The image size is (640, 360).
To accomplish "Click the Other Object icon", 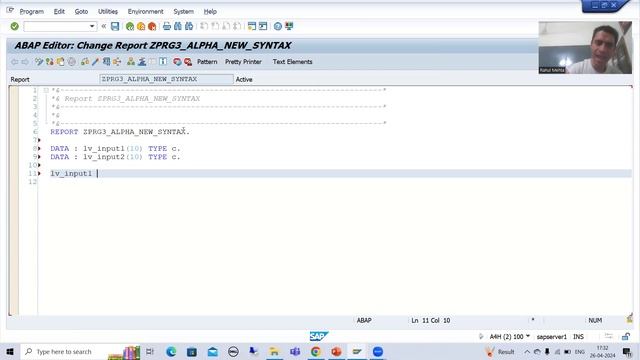I will 60,62.
